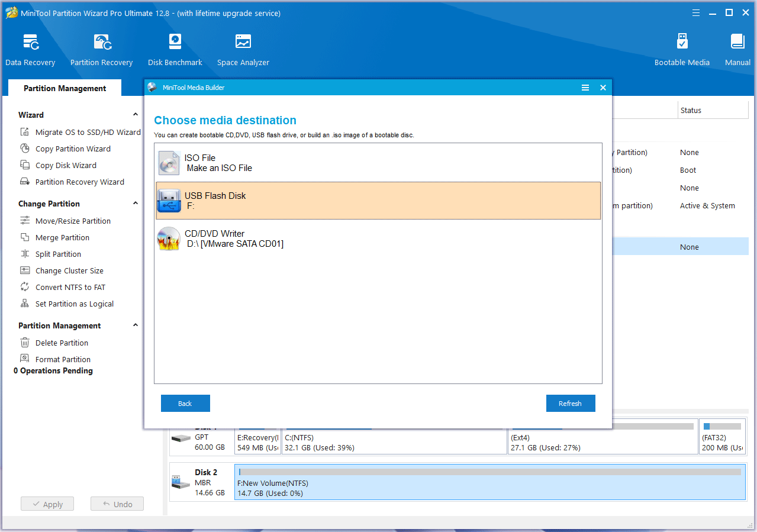The image size is (757, 532).
Task: Select the Disk 1 GPT drive icon
Action: pos(181,438)
